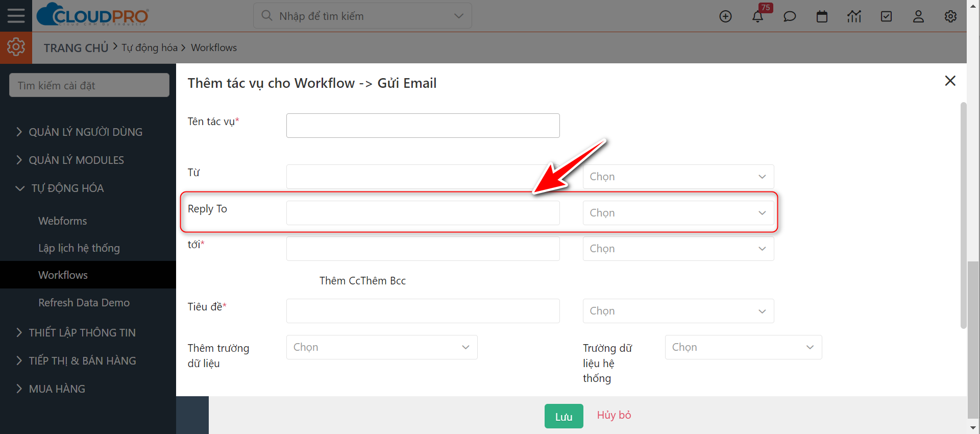Open Lập lịch hệ thống in sidebar
980x434 pixels.
79,248
